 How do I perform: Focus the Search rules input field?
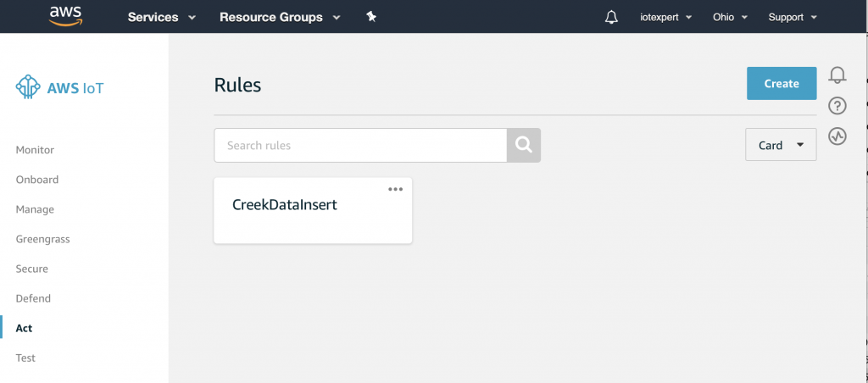point(360,145)
